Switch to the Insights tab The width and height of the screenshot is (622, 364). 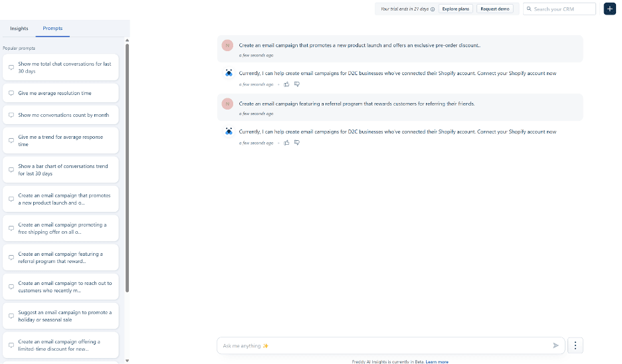coord(19,29)
